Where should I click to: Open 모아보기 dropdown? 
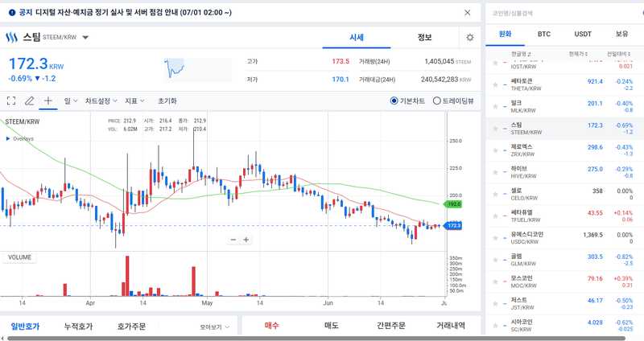point(215,327)
